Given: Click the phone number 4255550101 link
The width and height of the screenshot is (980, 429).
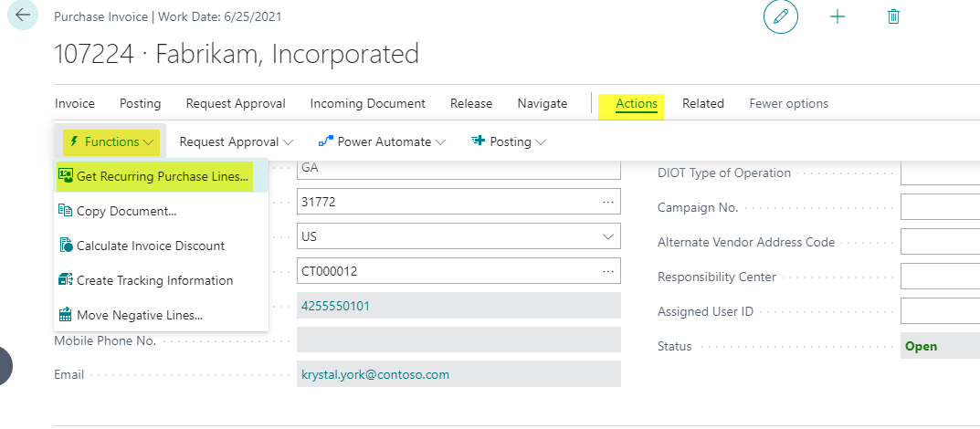Looking at the screenshot, I should [x=335, y=306].
